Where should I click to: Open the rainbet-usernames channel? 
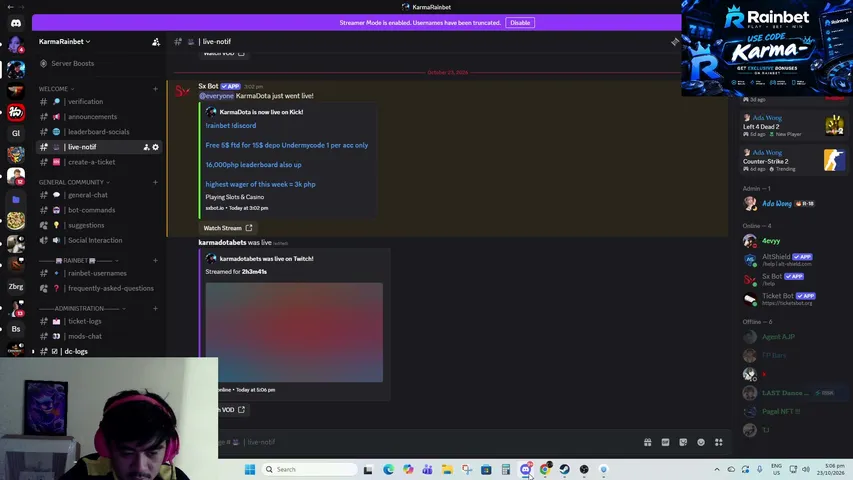click(99, 273)
